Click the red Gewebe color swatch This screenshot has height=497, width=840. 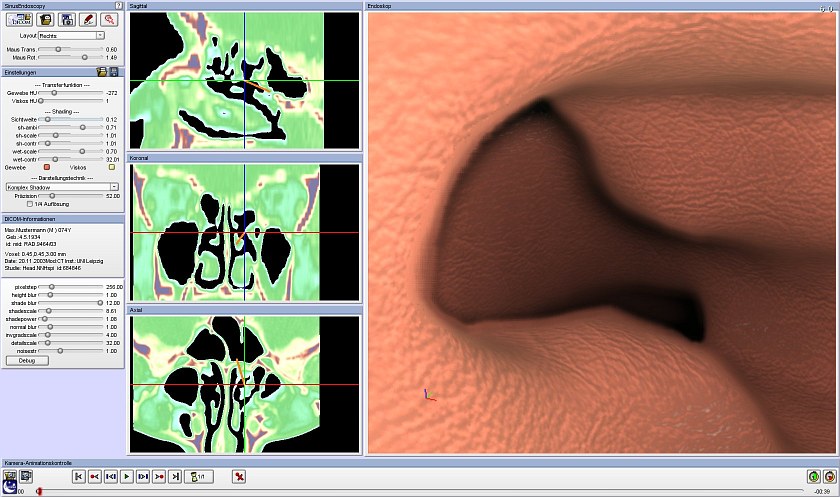coord(46,167)
